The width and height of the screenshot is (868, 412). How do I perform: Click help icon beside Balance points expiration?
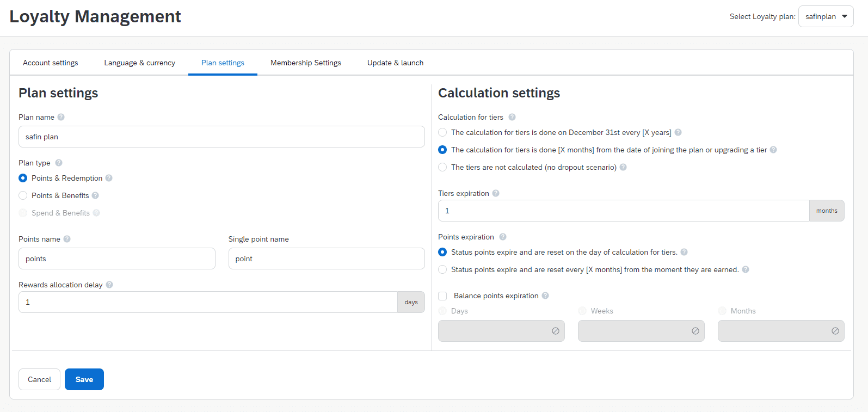[x=545, y=296]
